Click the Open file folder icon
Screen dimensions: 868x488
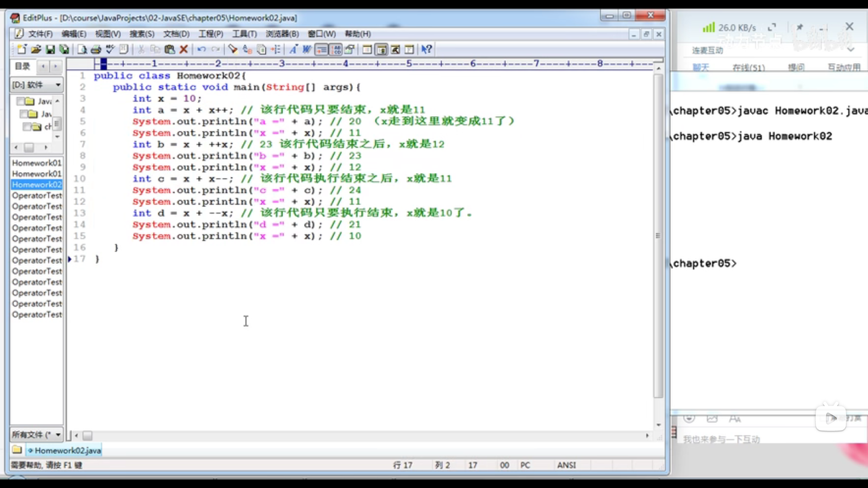(x=36, y=49)
